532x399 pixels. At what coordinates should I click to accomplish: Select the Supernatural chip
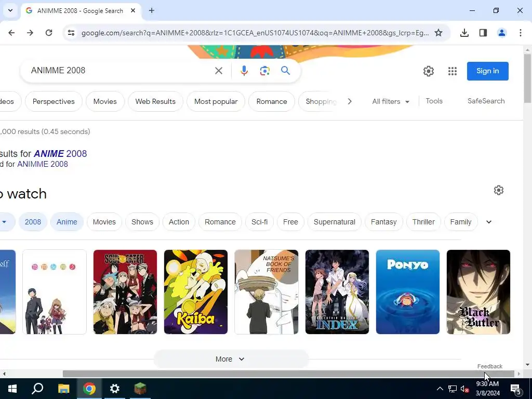pyautogui.click(x=335, y=222)
